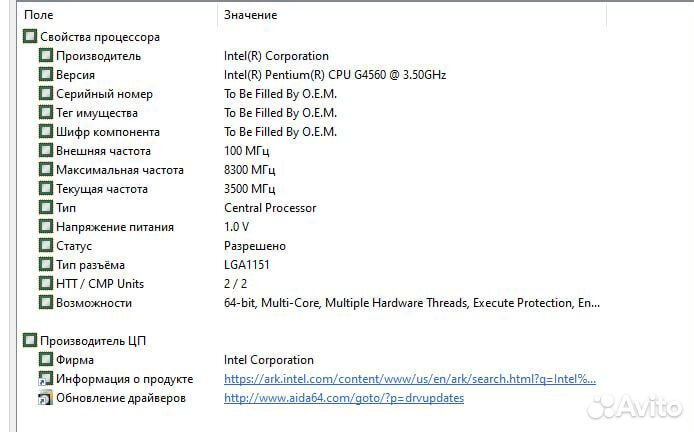Image resolution: width=694 pixels, height=432 pixels.
Task: Select the 'Производитель' field label
Action: tap(98, 56)
